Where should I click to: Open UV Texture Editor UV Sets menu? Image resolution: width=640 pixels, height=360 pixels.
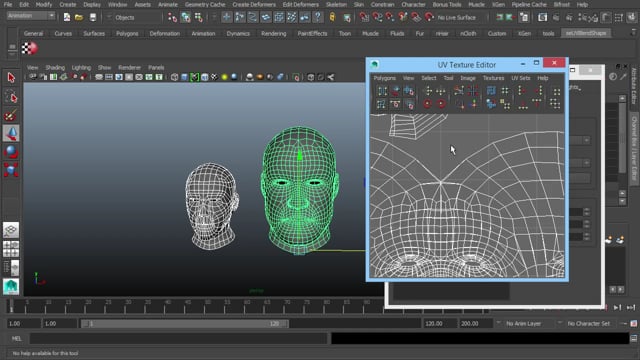[520, 78]
